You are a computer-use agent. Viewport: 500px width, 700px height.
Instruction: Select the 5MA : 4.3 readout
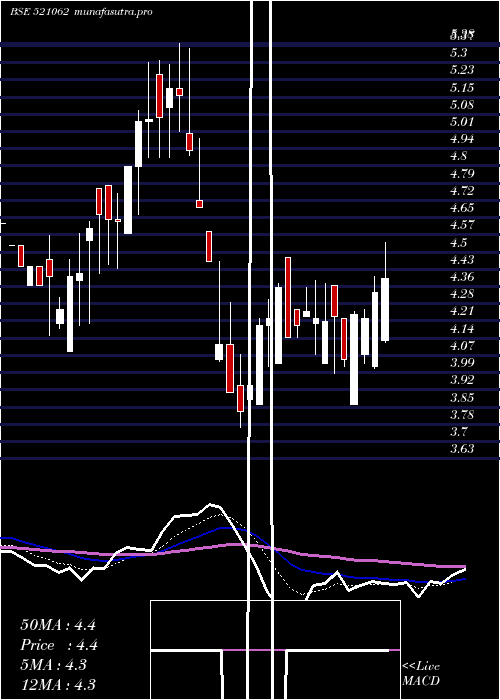pyautogui.click(x=54, y=665)
